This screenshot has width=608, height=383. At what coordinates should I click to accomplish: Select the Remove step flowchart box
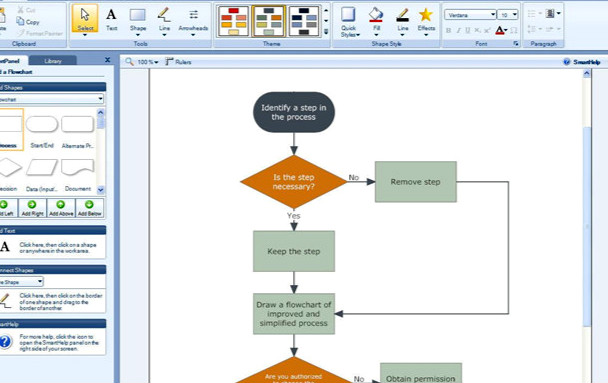click(416, 182)
